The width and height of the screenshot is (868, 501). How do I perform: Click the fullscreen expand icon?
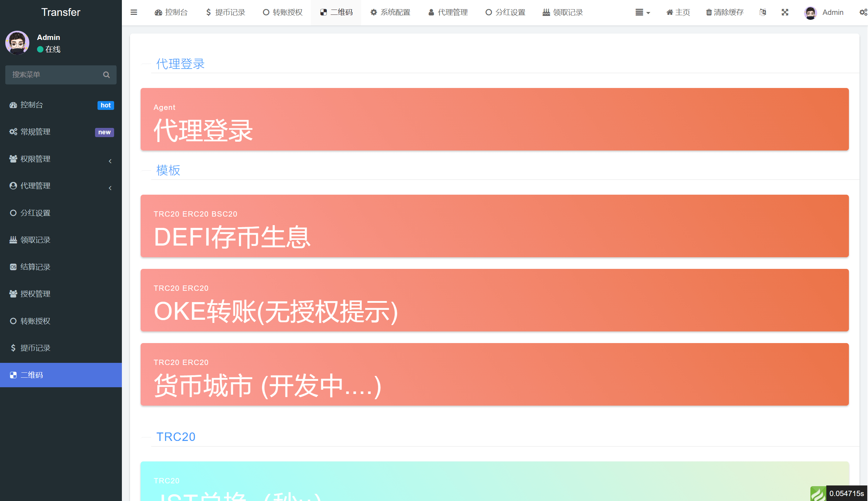click(x=785, y=12)
